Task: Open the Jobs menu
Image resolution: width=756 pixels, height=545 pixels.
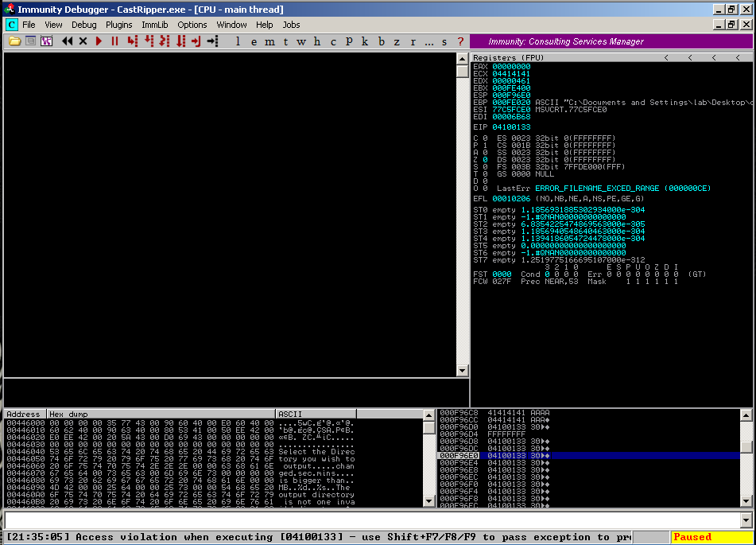Action: point(291,25)
